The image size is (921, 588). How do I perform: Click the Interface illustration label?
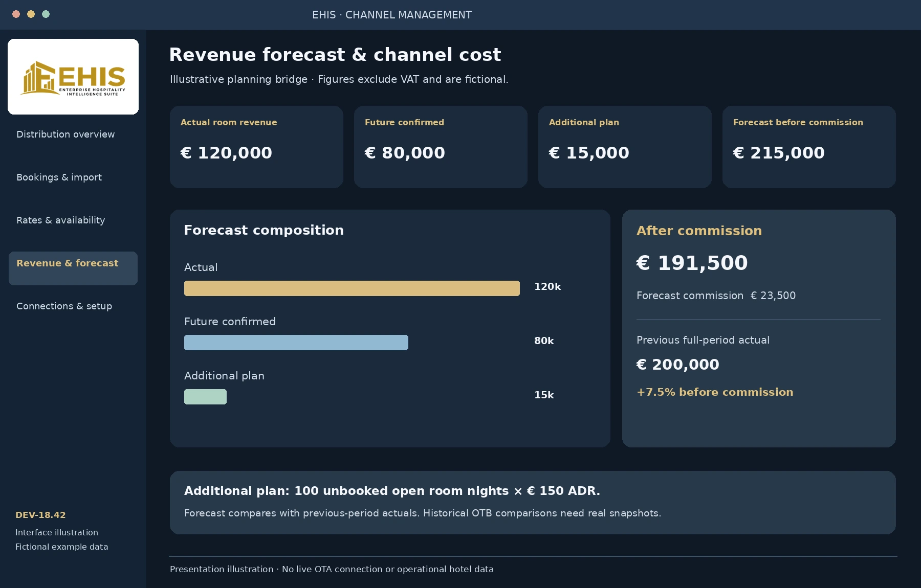57,533
